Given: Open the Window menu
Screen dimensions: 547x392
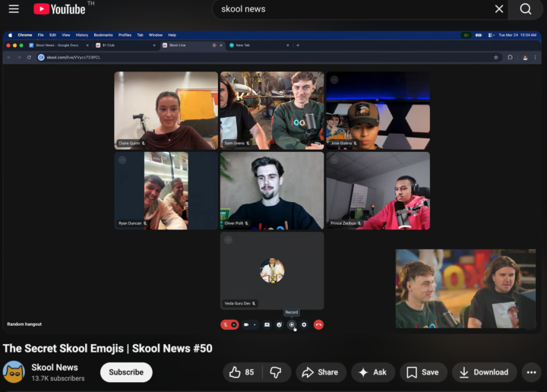Looking at the screenshot, I should click(x=156, y=35).
